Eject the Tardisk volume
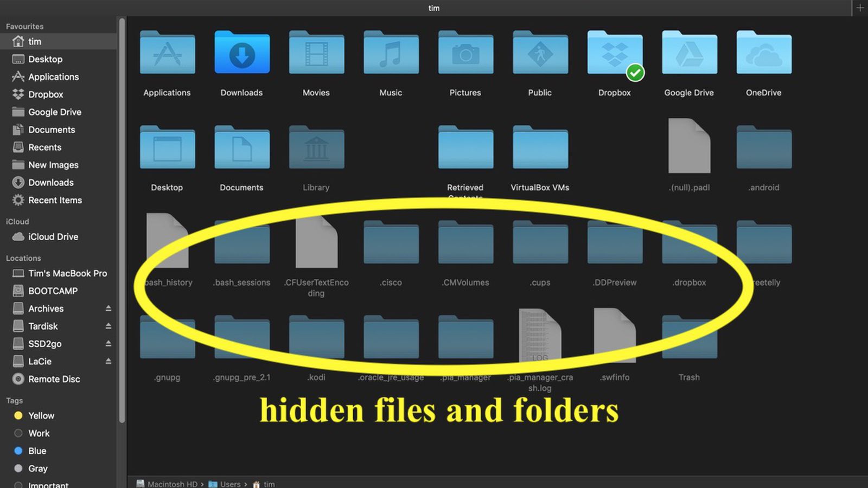 (108, 326)
